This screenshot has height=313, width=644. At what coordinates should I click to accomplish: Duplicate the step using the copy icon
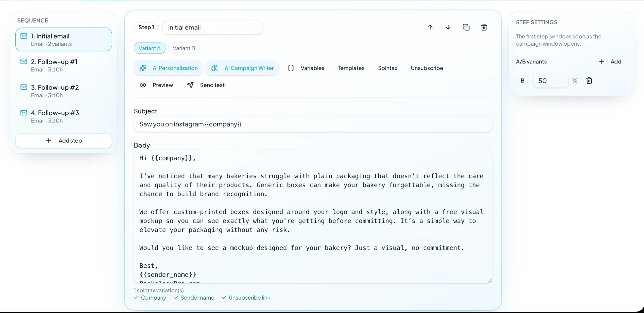[466, 27]
